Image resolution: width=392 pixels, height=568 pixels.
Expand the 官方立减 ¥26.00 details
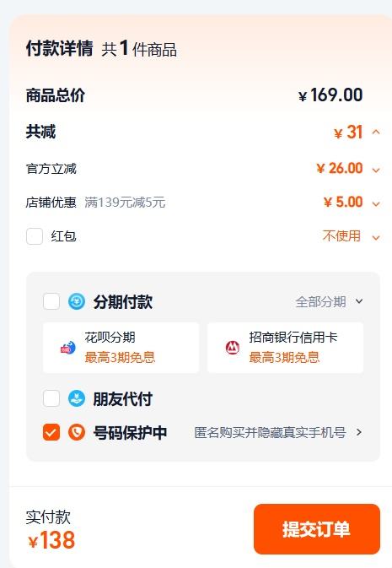click(x=376, y=170)
